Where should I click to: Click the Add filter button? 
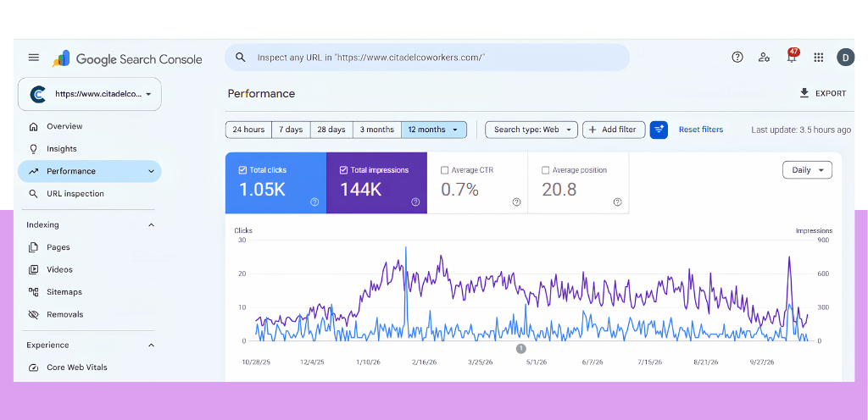[x=614, y=130]
